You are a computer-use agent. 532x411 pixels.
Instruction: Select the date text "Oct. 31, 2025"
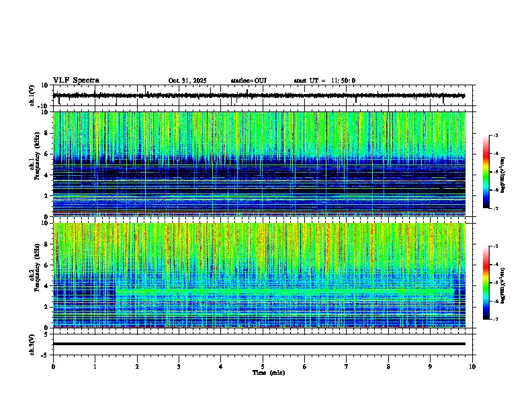(187, 81)
